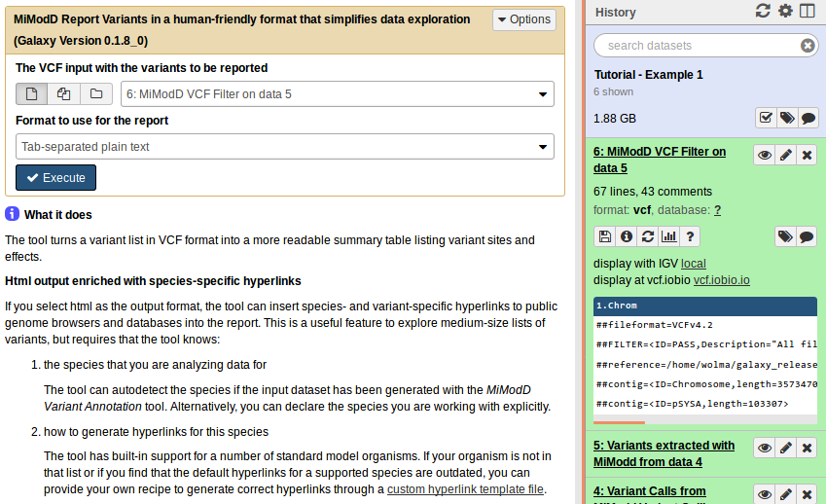Viewport: 826px width, 504px height.
Task: Click the '6 shown' datasets count
Action: pyautogui.click(x=613, y=91)
